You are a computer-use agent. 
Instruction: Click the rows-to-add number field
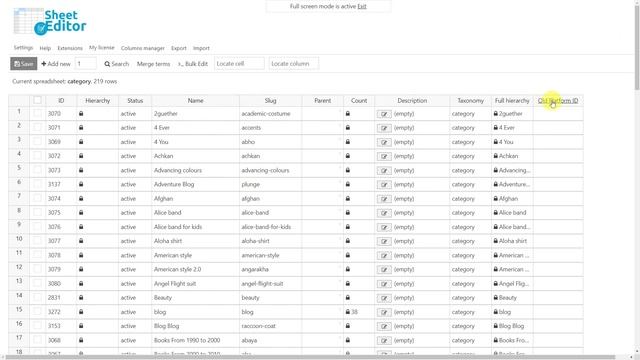pyautogui.click(x=86, y=64)
